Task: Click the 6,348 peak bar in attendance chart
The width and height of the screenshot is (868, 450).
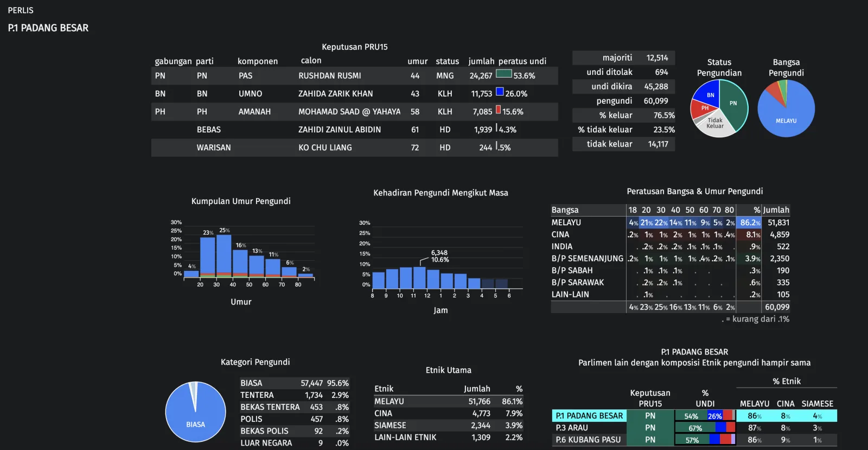Action: tap(419, 277)
